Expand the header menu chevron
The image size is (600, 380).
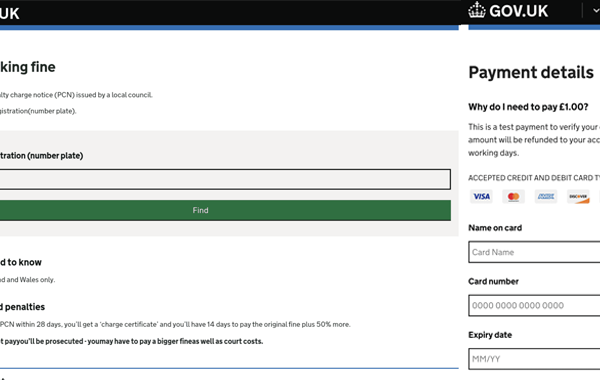pyautogui.click(x=596, y=11)
